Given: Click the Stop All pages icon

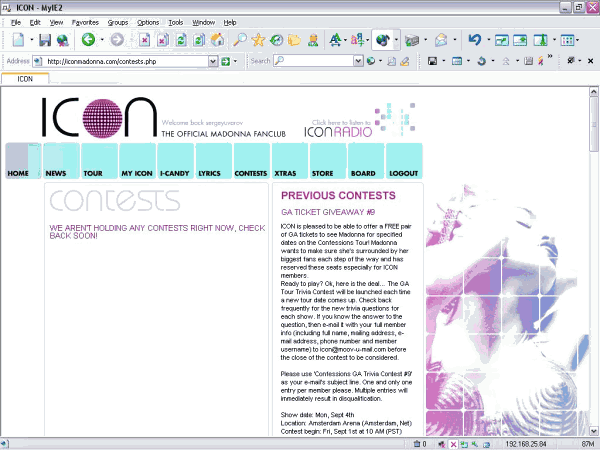Looking at the screenshot, I should (x=163, y=40).
